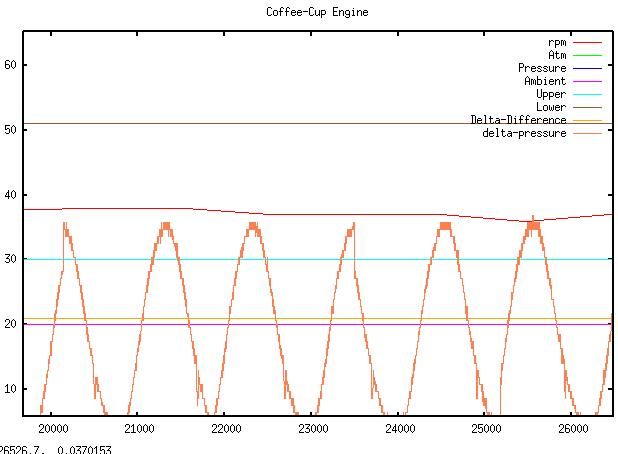Click the 50 y-axis tick label

point(10,130)
